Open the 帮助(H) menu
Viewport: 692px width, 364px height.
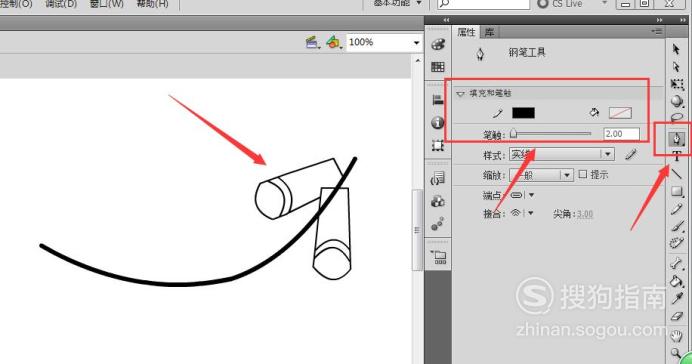coord(152,4)
